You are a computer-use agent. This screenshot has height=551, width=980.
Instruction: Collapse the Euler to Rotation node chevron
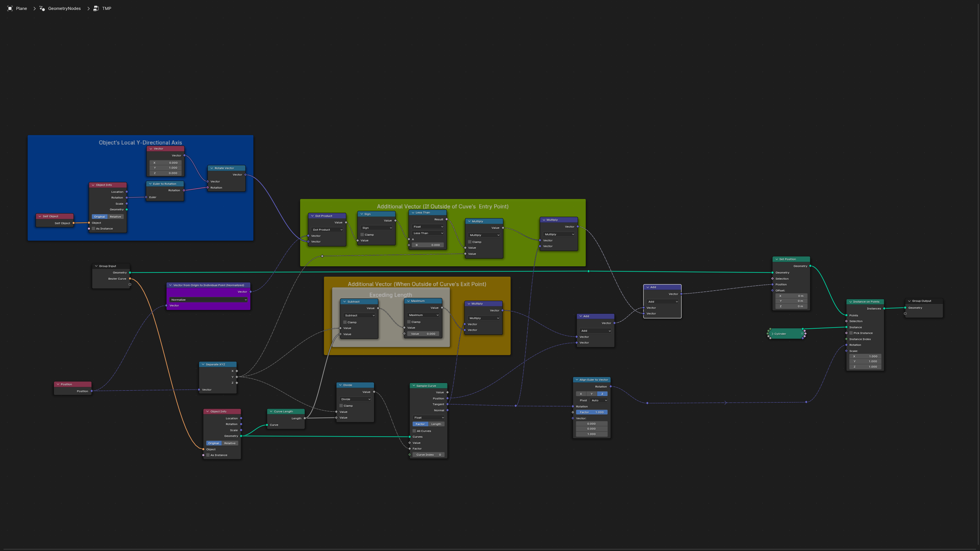coord(150,184)
